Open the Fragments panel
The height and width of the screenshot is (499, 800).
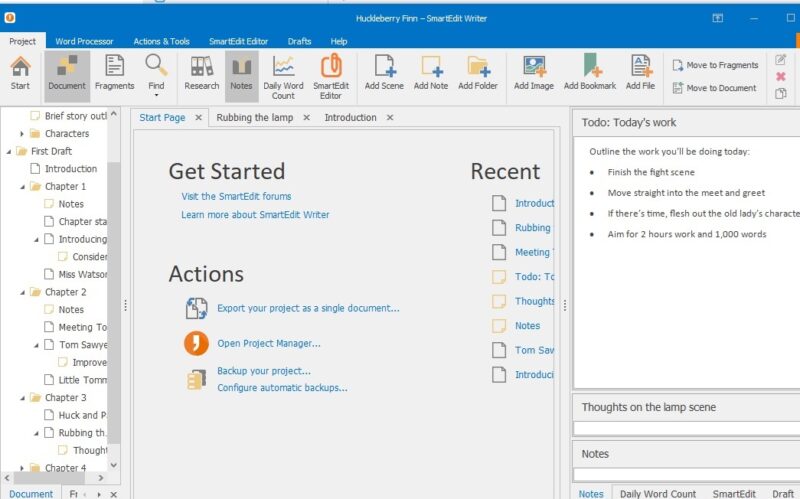[114, 74]
